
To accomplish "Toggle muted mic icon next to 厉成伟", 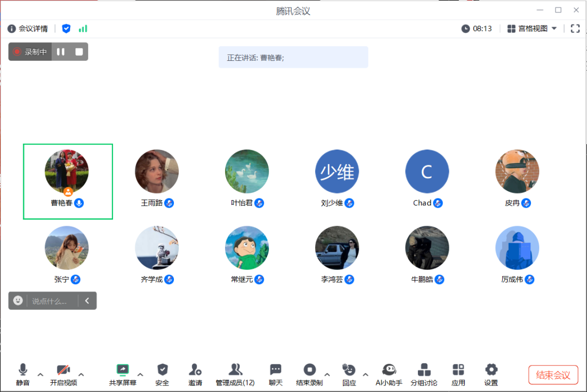I will coord(529,279).
